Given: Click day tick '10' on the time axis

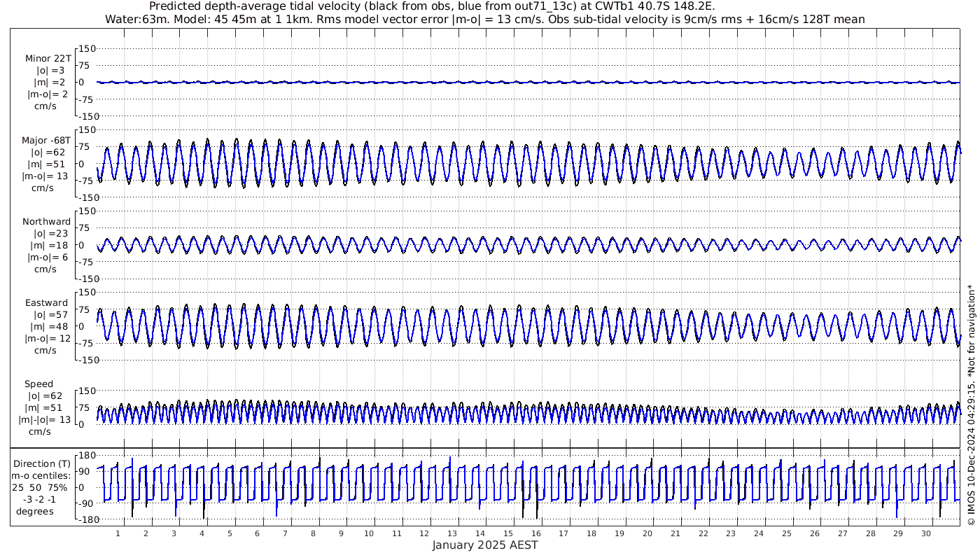Looking at the screenshot, I should 369,533.
